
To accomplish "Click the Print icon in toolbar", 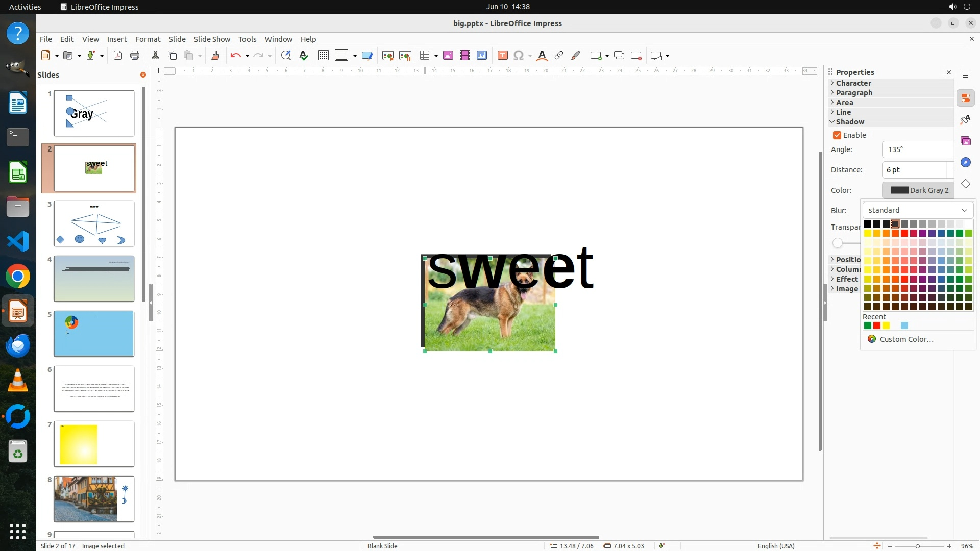I will coord(135,56).
